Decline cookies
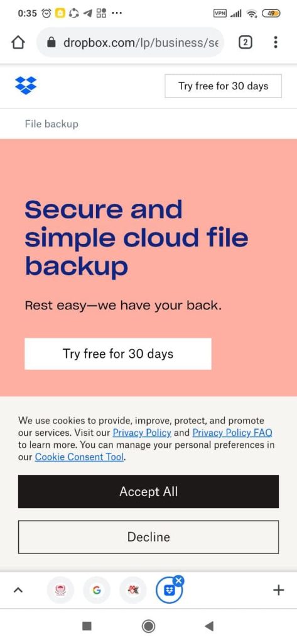This screenshot has width=297, height=644. [x=148, y=537]
